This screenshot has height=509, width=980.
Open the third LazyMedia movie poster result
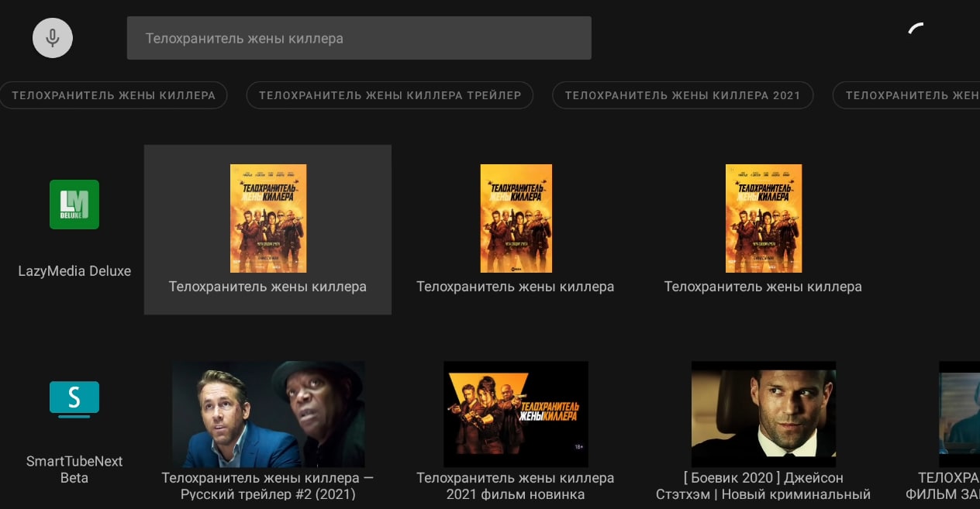click(x=764, y=218)
